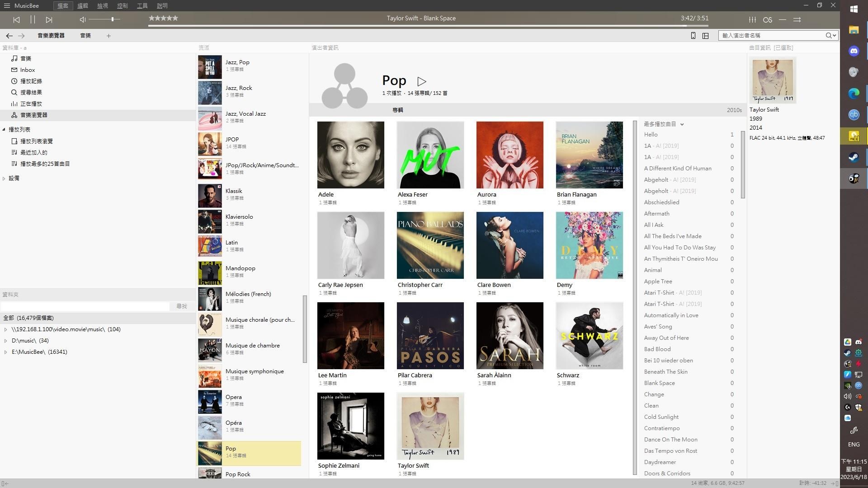Open the Adele album thumbnail
This screenshot has height=488, width=868.
coord(351,155)
